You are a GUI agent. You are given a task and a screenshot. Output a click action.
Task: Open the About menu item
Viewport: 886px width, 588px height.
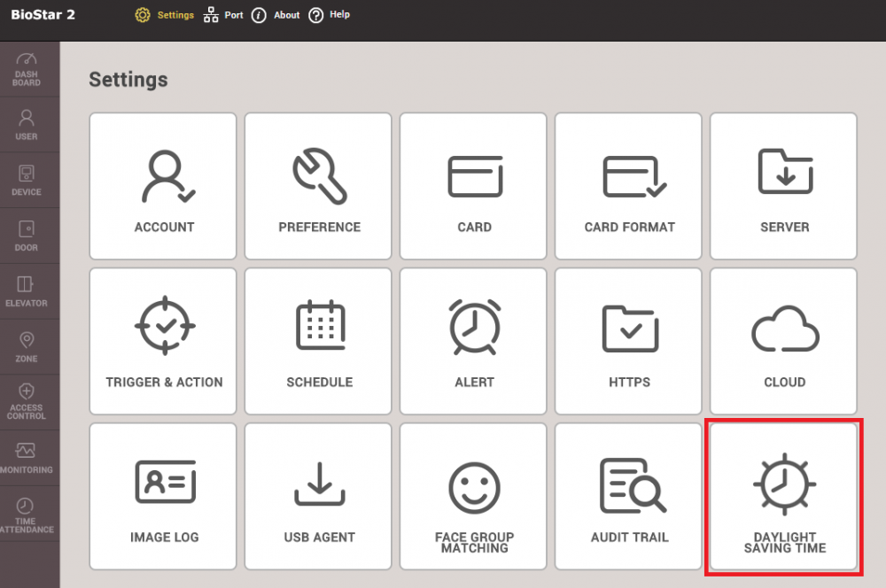(276, 15)
